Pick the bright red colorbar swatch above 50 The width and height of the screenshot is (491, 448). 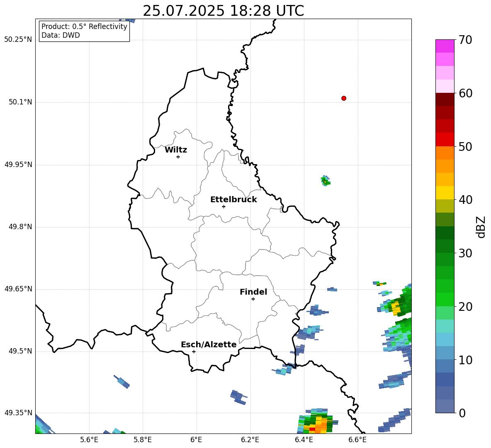click(x=445, y=140)
